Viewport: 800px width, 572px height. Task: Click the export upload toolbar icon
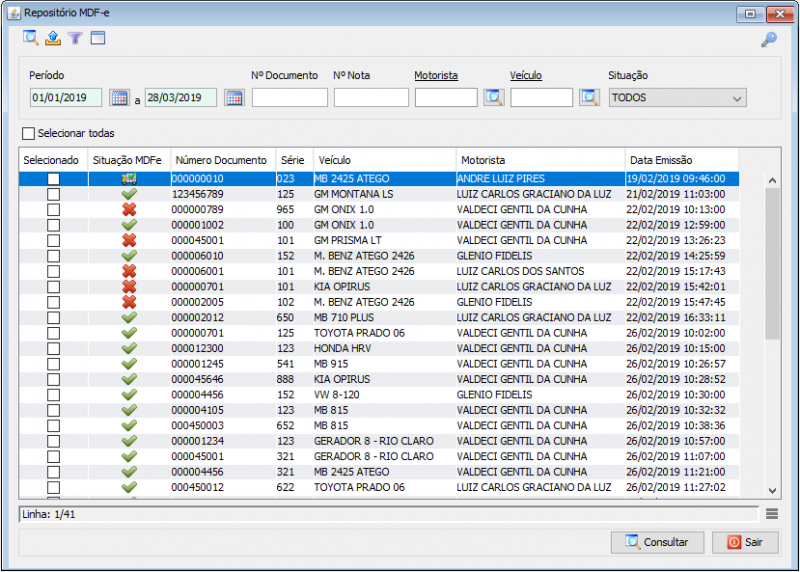point(53,38)
